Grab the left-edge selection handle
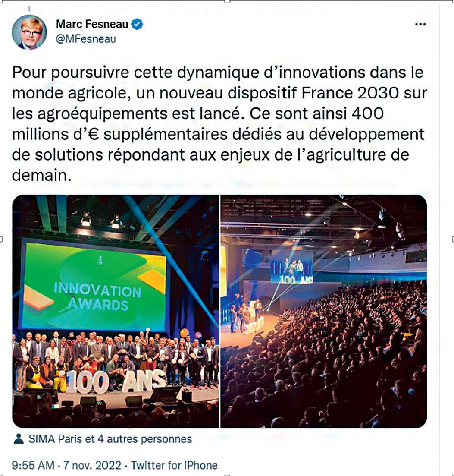This screenshot has height=476, width=454. [1, 239]
